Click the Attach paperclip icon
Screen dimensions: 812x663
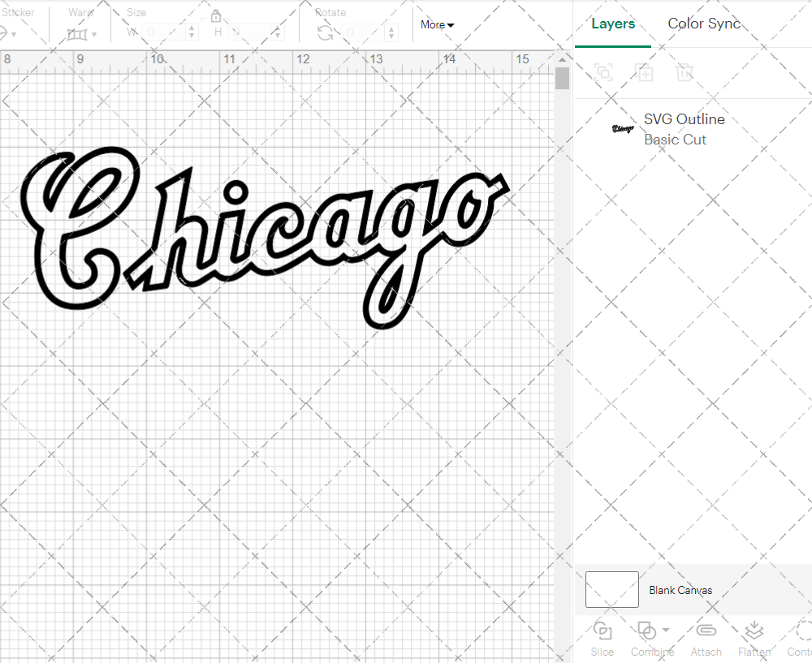pyautogui.click(x=706, y=631)
